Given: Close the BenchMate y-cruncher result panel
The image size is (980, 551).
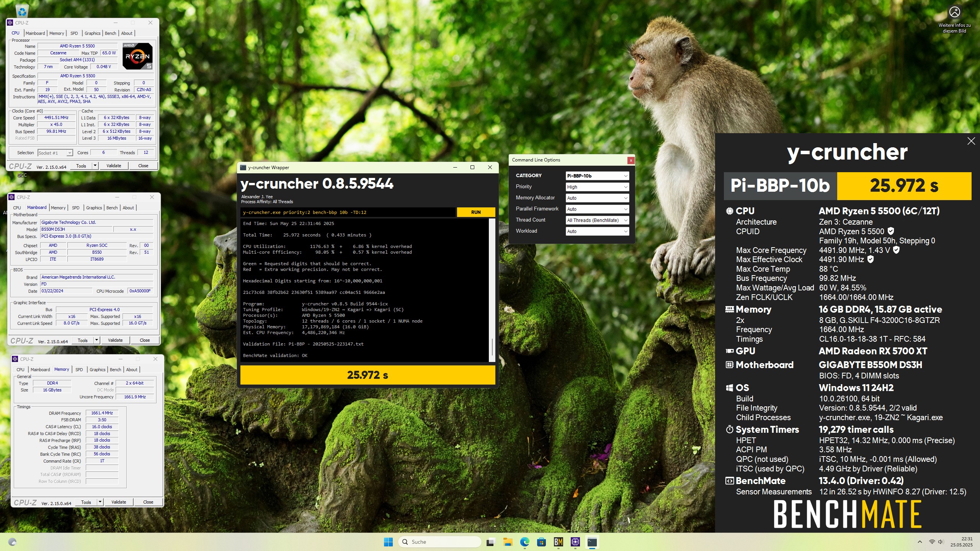Looking at the screenshot, I should [971, 141].
